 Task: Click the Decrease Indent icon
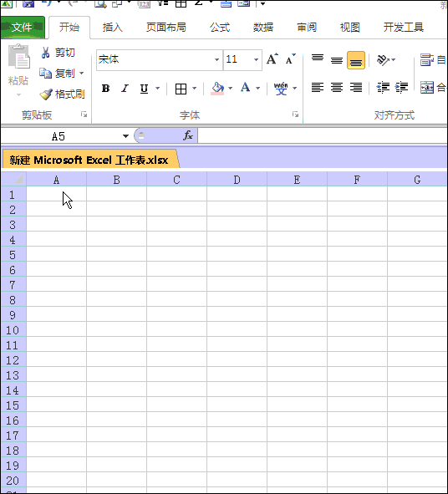(x=383, y=87)
